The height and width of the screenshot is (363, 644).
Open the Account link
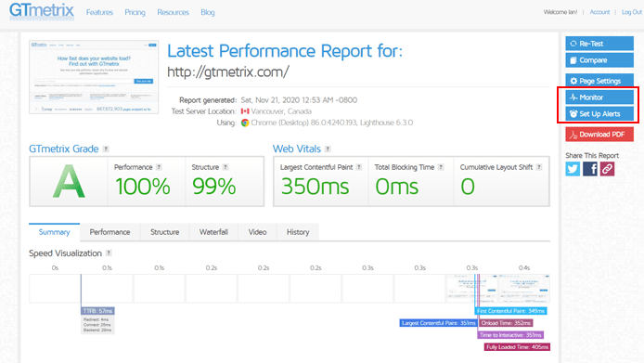tap(599, 12)
